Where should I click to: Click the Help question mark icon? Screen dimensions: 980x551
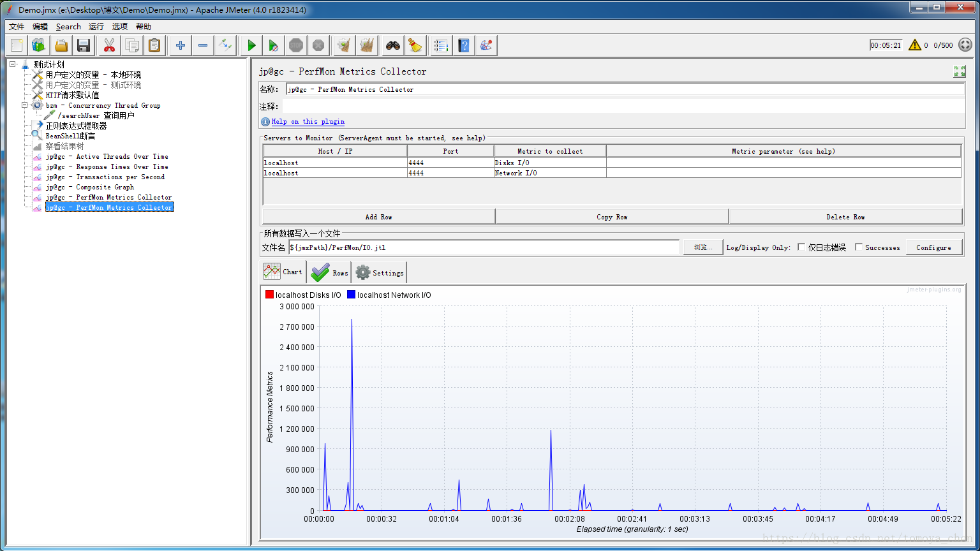[x=464, y=45]
